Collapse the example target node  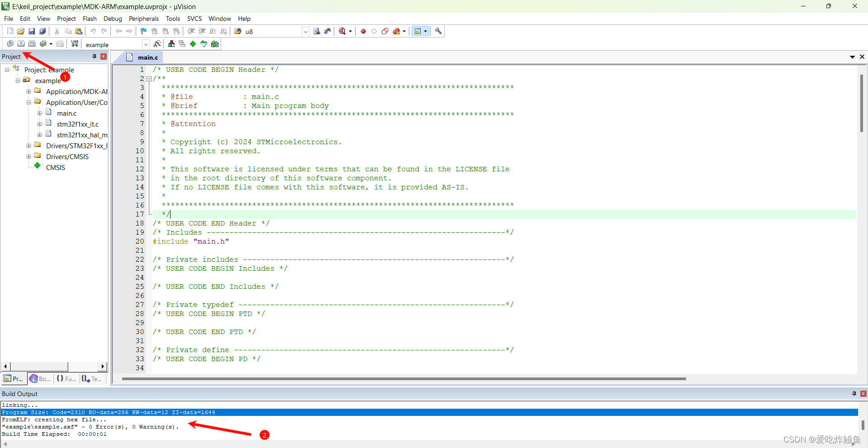18,80
